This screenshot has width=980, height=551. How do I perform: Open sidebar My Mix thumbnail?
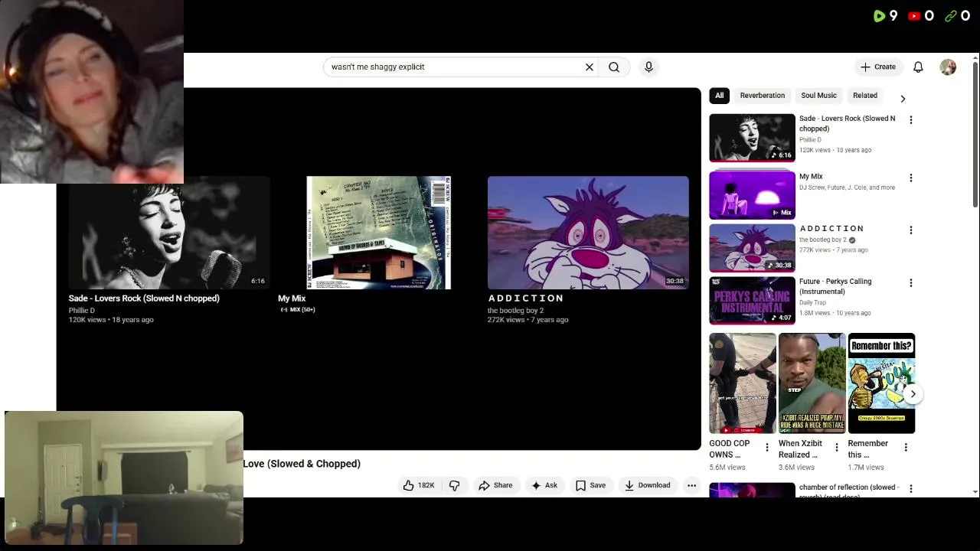pos(752,195)
